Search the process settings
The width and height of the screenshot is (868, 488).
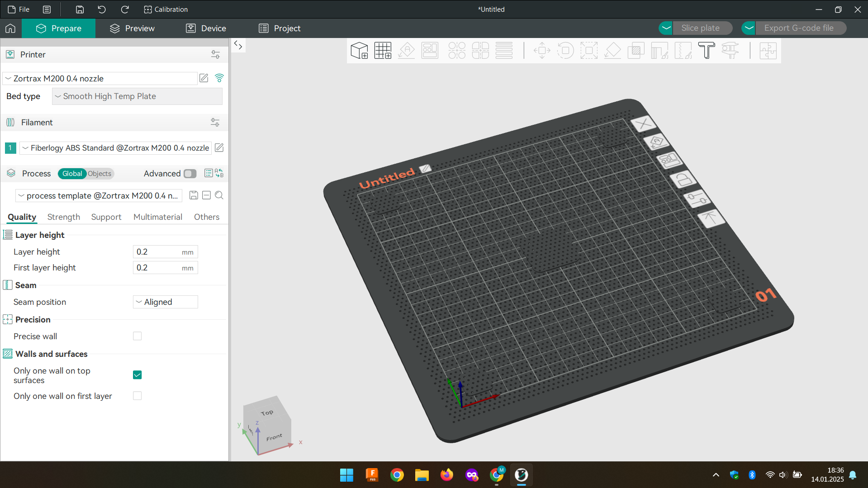coord(219,195)
